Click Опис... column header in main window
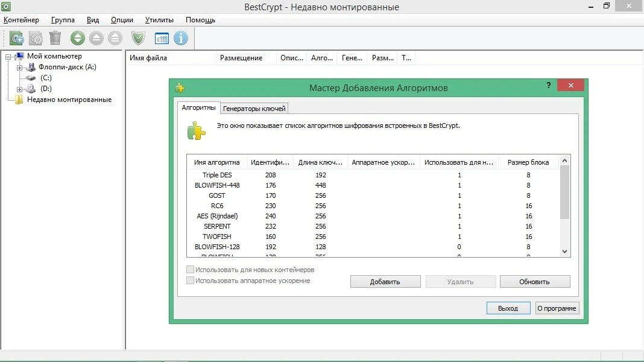The image size is (644, 362). (292, 58)
